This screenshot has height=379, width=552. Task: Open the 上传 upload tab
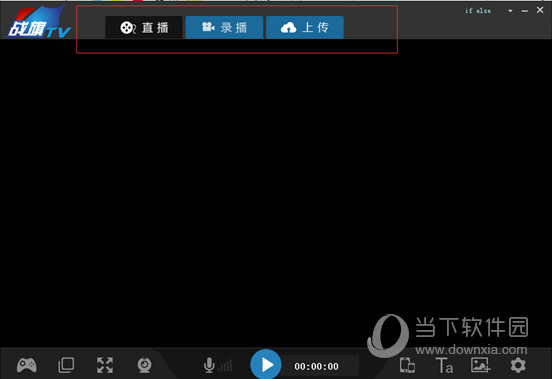coord(305,27)
